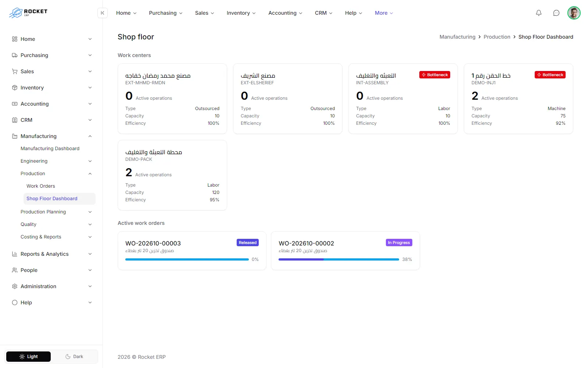
Task: Collapse the Production submenu chevron
Action: (x=90, y=174)
